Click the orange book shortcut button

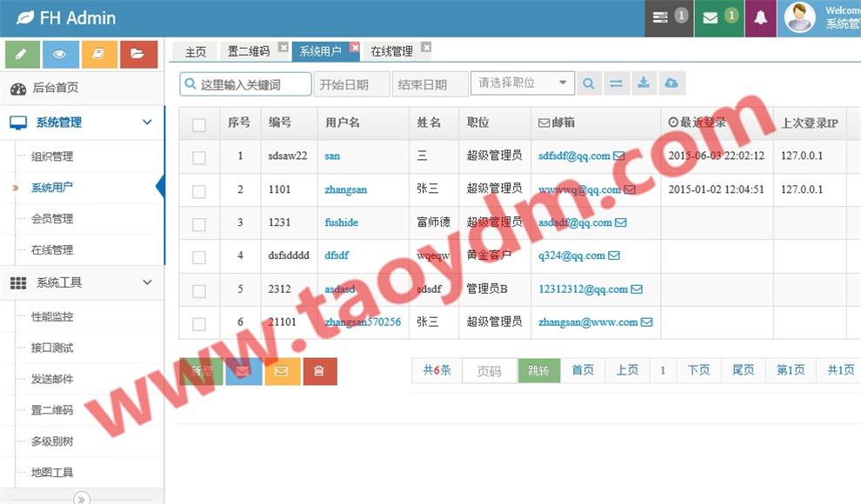tap(99, 54)
